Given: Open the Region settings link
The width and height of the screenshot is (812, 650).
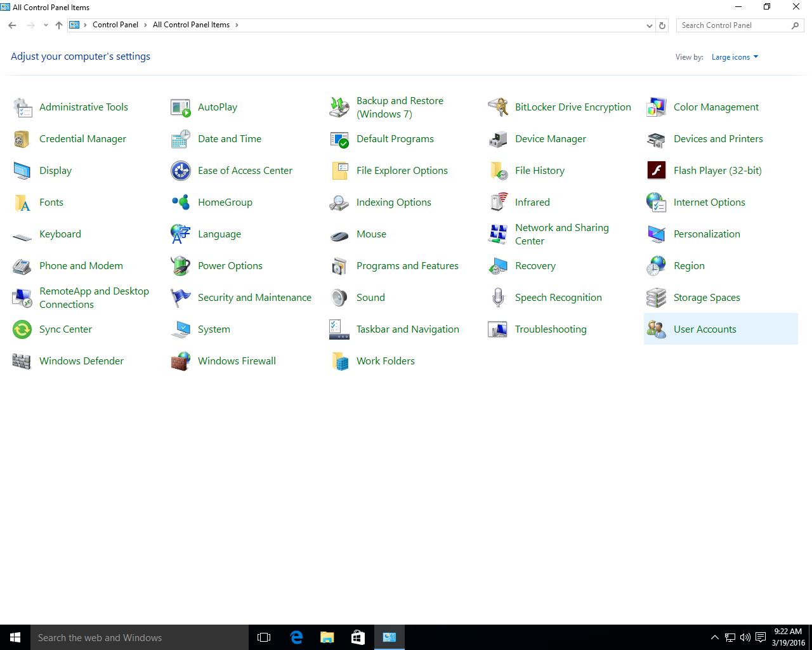Looking at the screenshot, I should tap(689, 266).
